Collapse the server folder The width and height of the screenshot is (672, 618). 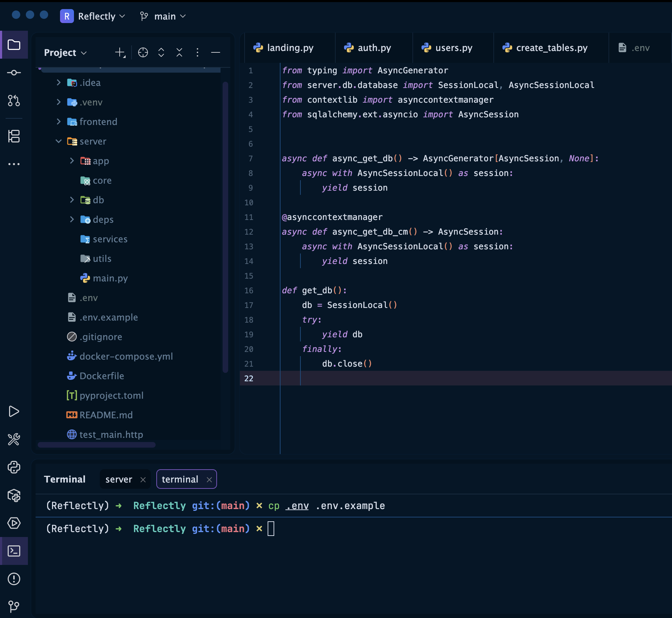click(x=59, y=141)
